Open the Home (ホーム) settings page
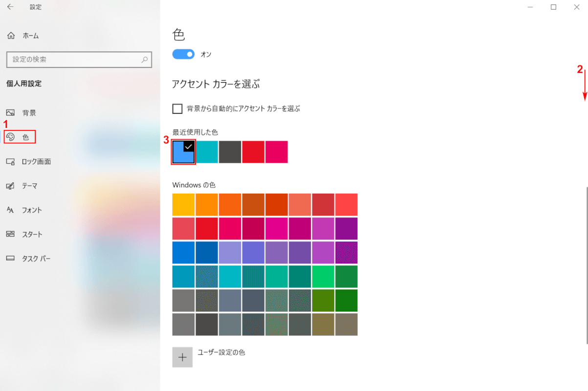The width and height of the screenshot is (588, 391). coord(23,36)
